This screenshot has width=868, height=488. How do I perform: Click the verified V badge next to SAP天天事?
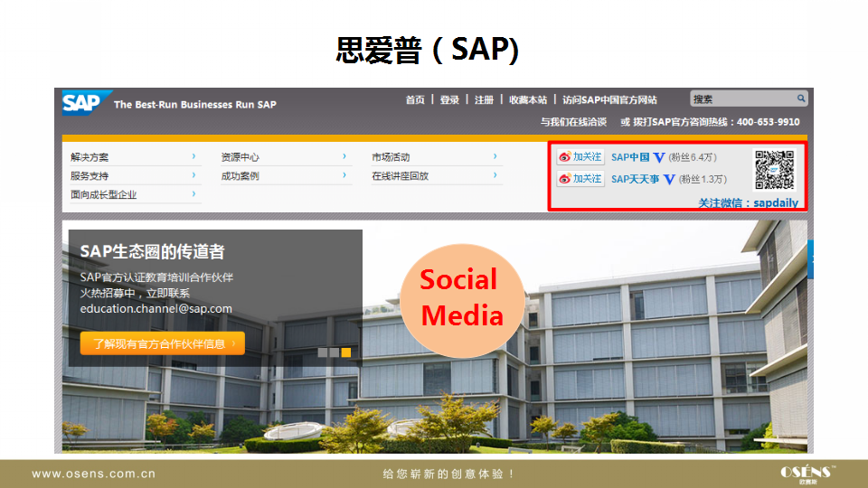click(x=669, y=179)
